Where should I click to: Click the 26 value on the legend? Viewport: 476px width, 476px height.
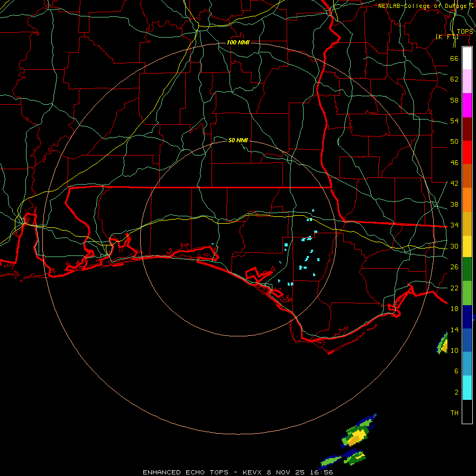[x=454, y=267]
